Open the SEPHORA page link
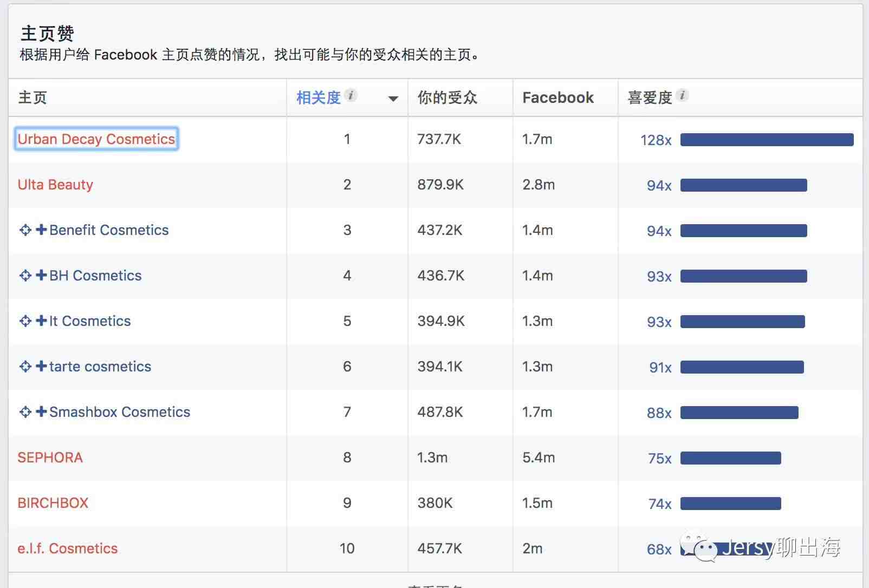Viewport: 869px width, 588px height. point(50,458)
